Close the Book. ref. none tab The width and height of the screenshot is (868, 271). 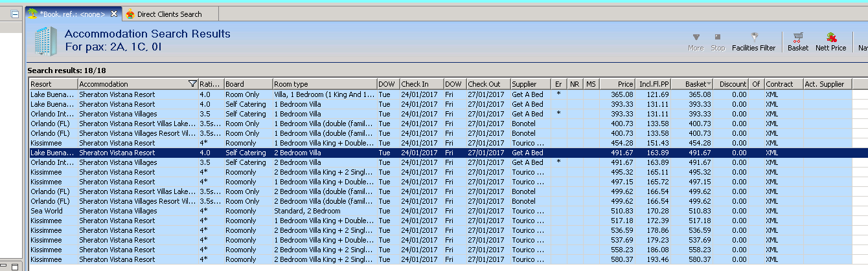[x=114, y=14]
